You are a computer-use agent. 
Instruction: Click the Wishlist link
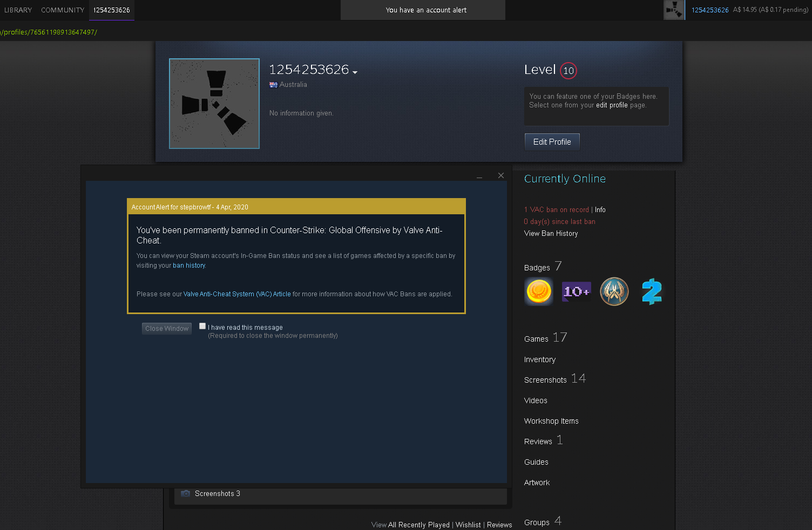[x=468, y=525]
